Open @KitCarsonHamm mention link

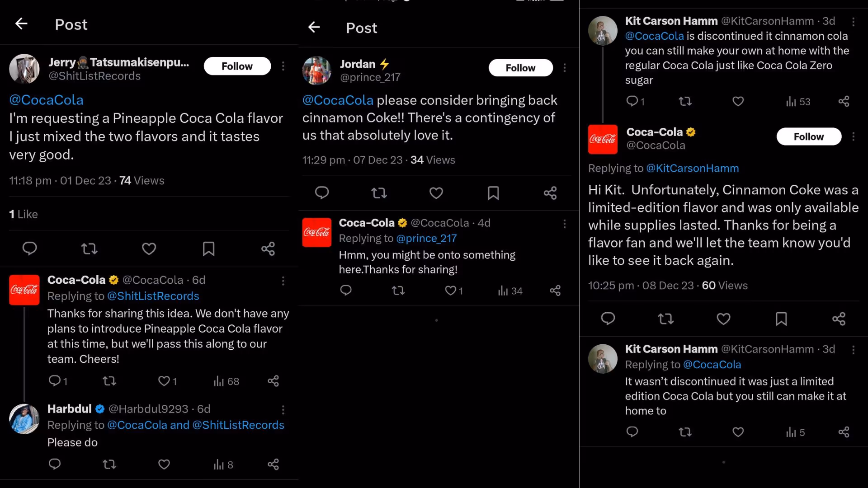pos(693,169)
